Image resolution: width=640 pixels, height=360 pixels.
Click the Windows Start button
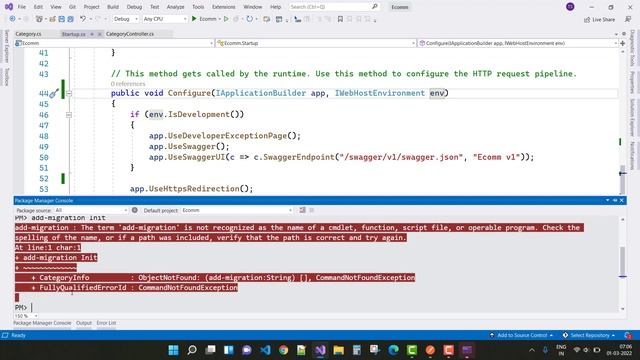[x=173, y=350]
